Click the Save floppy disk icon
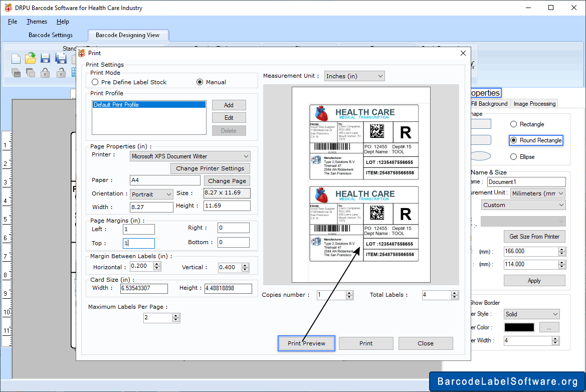 coord(45,58)
